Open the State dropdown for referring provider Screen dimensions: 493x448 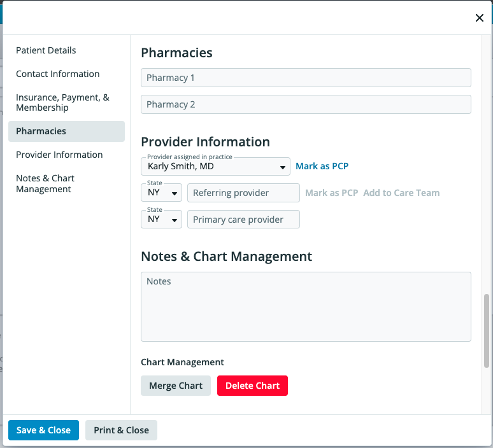point(161,193)
